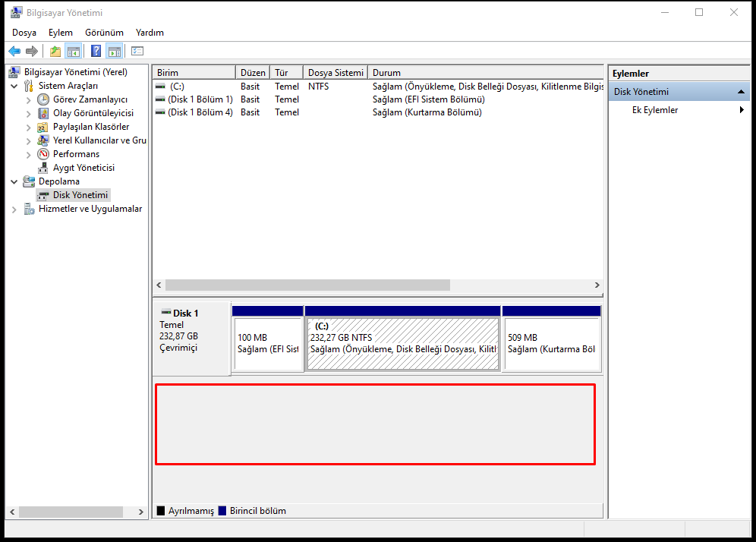Click the Depolama storage icon
The width and height of the screenshot is (756, 542).
coord(29,181)
